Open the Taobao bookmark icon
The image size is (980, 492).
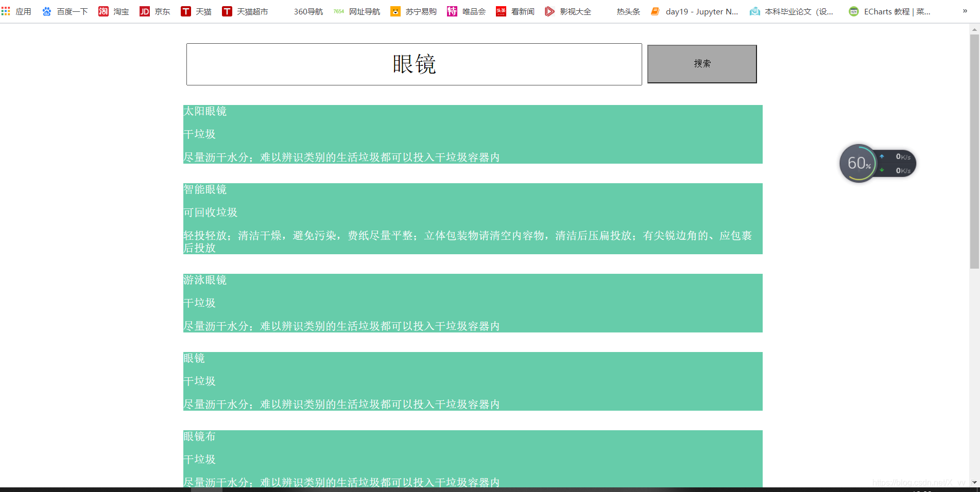104,11
